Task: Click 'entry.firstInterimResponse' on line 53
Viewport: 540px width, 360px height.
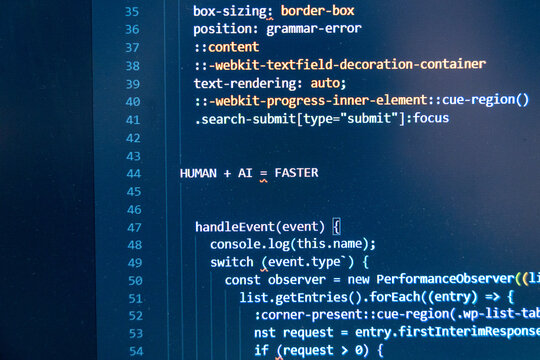Action: click(447, 332)
